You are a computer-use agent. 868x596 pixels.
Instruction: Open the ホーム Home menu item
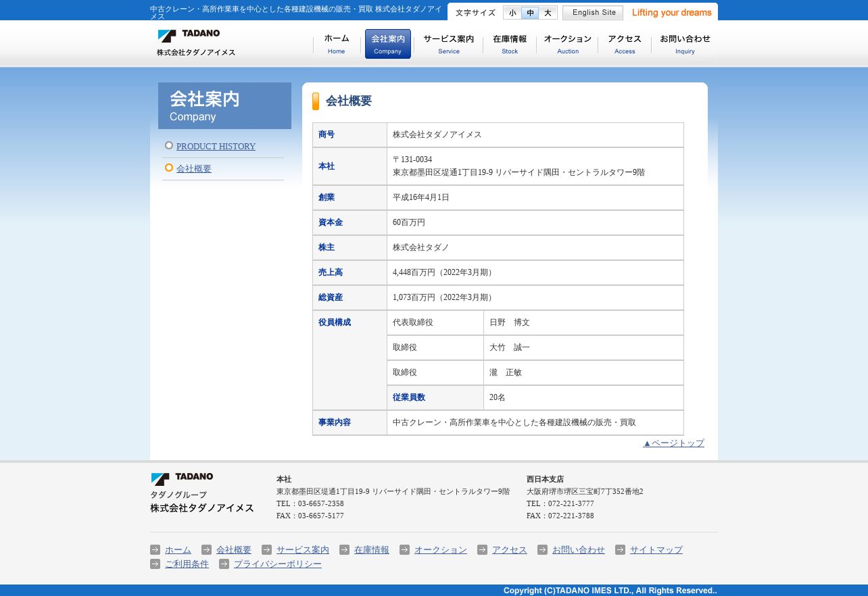(337, 44)
